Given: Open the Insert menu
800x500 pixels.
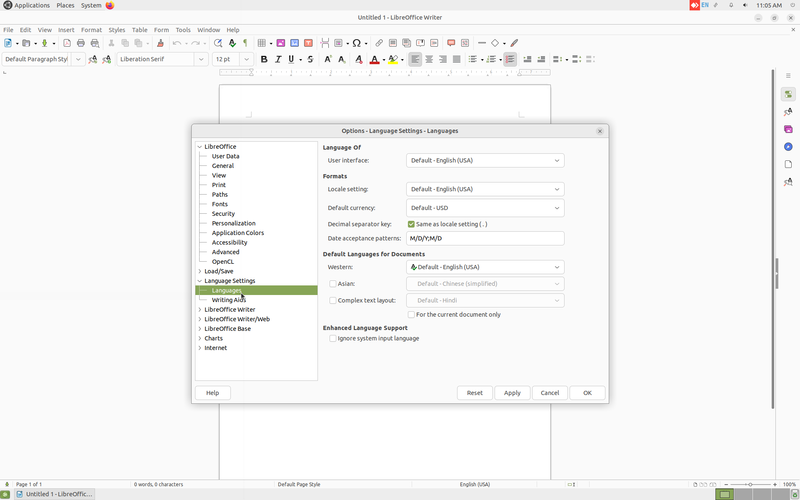Looking at the screenshot, I should pyautogui.click(x=66, y=30).
